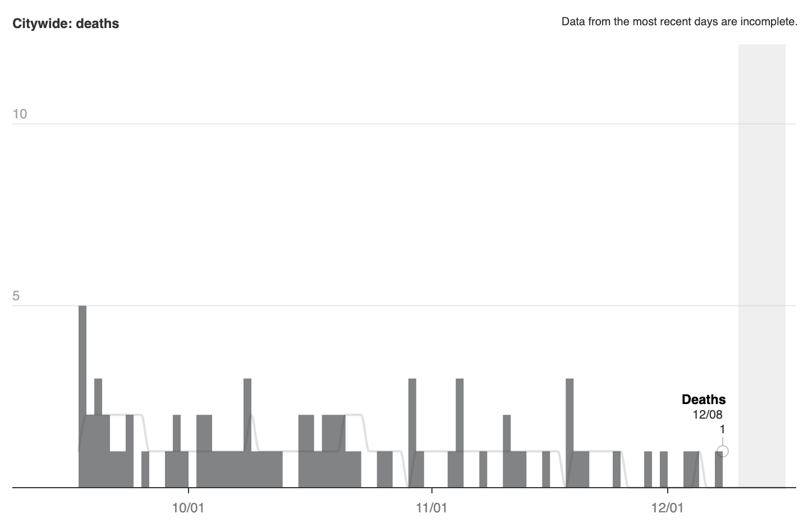
Task: Click the circular hover marker at 12/08
Action: tap(723, 451)
